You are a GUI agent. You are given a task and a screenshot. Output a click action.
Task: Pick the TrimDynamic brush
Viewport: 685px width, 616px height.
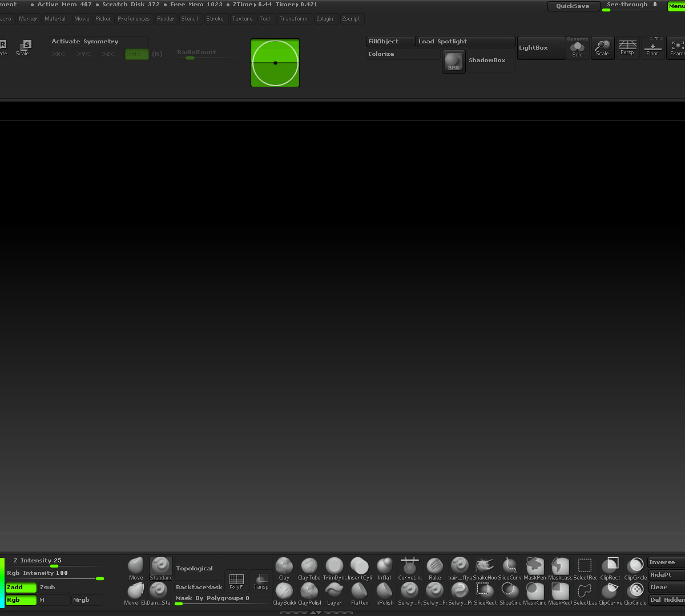coord(335,569)
